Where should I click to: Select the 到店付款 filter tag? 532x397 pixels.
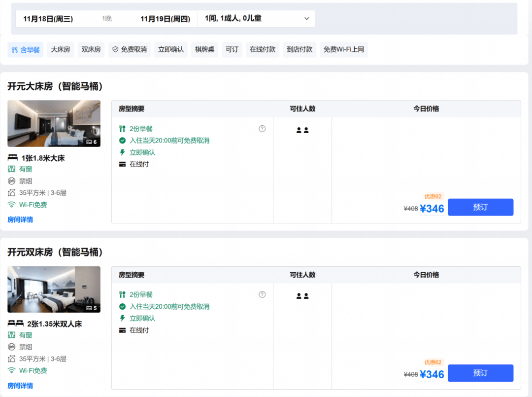coord(299,50)
